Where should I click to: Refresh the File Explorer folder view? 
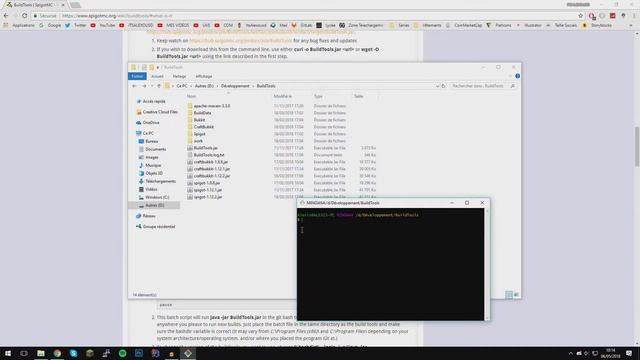[x=443, y=86]
